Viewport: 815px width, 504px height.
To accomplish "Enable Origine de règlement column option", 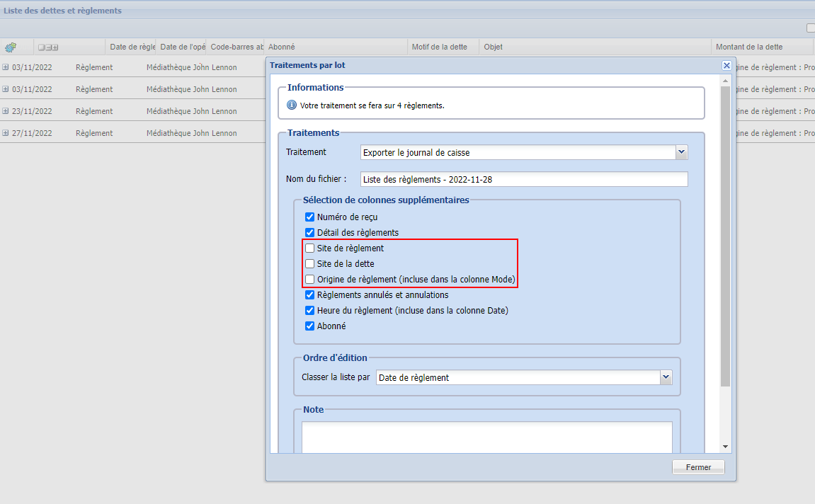I will [x=309, y=280].
